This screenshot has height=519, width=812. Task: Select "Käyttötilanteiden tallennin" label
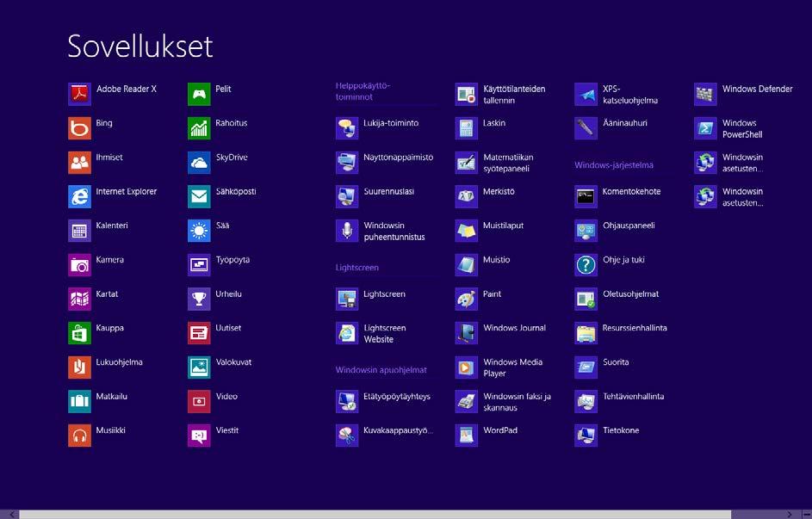click(514, 95)
